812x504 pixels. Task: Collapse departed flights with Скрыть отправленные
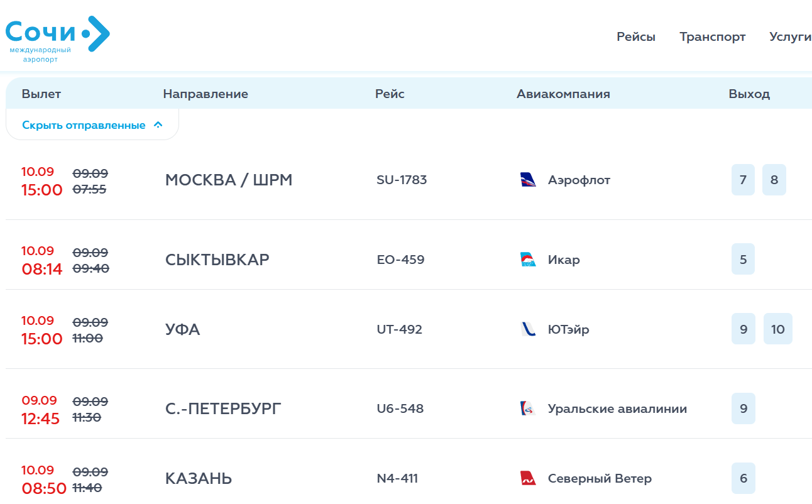pos(92,125)
